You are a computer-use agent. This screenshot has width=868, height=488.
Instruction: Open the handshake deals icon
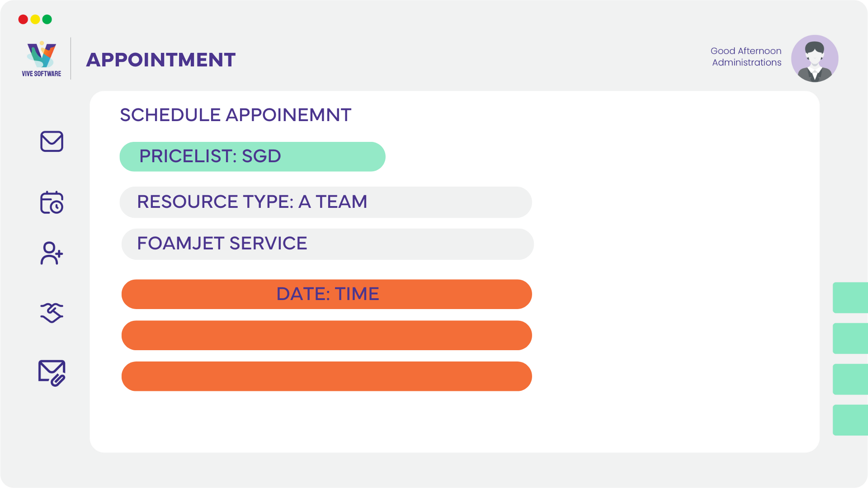click(52, 313)
